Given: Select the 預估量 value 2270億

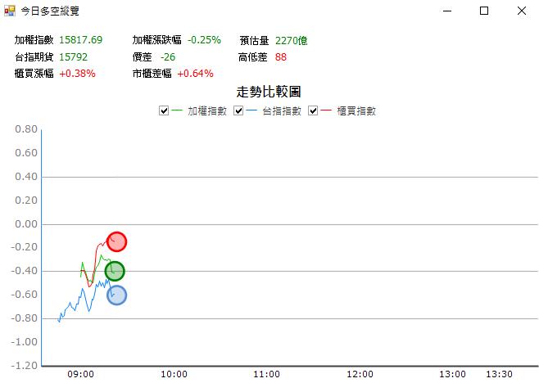Looking at the screenshot, I should pos(292,40).
